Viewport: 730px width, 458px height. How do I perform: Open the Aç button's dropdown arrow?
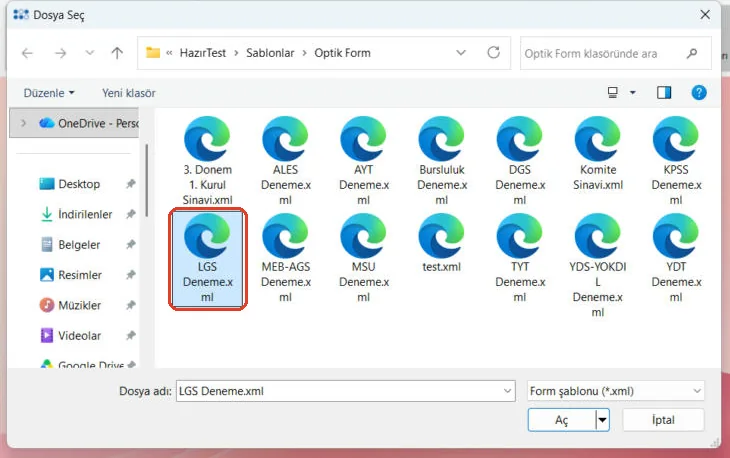point(602,420)
